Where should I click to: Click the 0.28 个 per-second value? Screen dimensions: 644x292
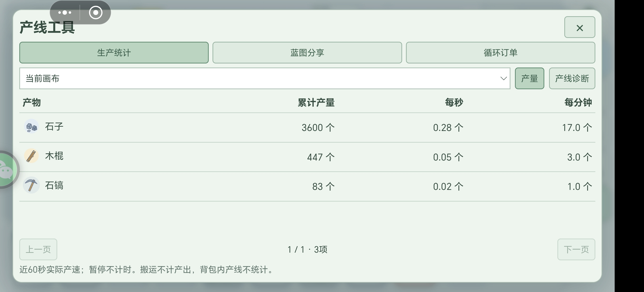coord(448,128)
